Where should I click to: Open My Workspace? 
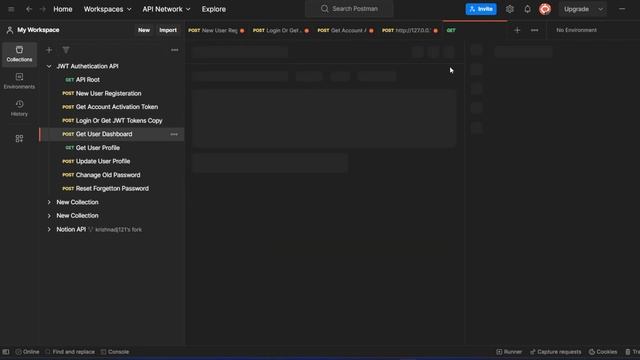point(33,30)
